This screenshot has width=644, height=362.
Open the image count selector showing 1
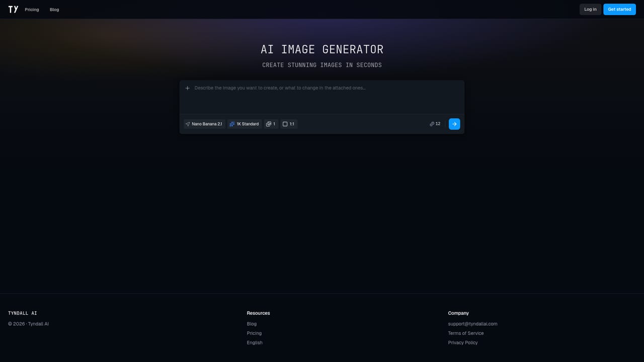[271, 124]
